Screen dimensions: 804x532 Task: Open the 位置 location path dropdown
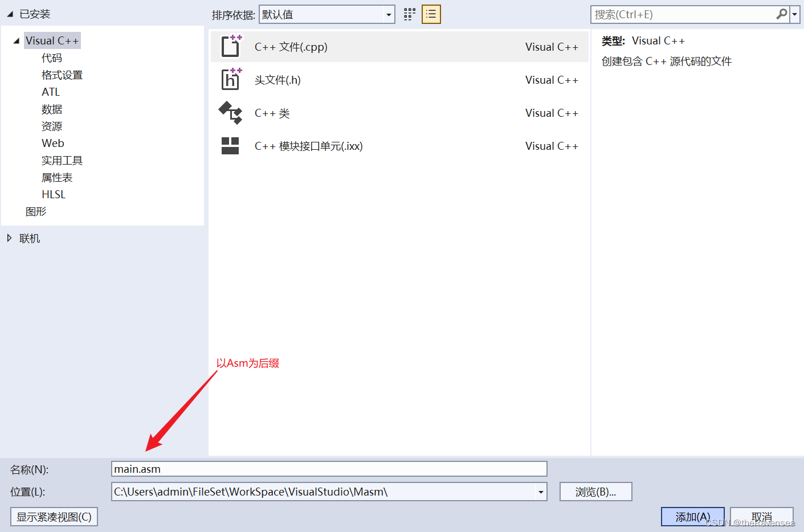(x=540, y=492)
